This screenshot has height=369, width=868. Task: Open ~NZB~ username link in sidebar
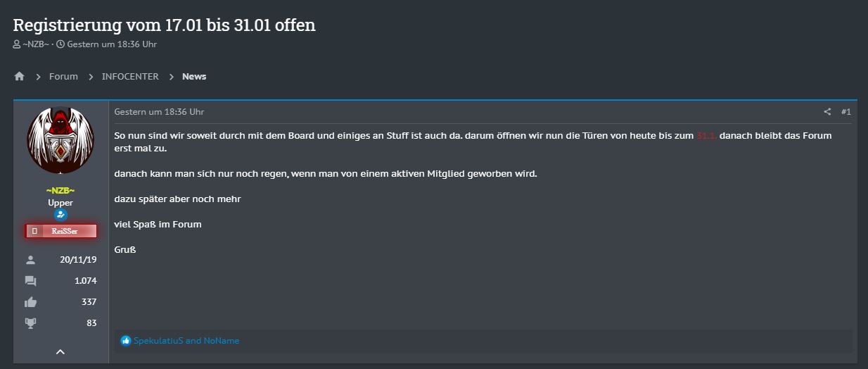click(x=60, y=191)
